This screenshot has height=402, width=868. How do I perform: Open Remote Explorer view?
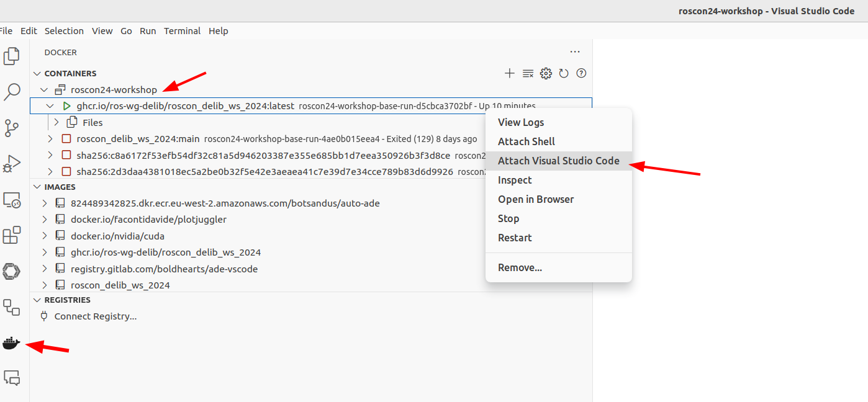coord(12,200)
